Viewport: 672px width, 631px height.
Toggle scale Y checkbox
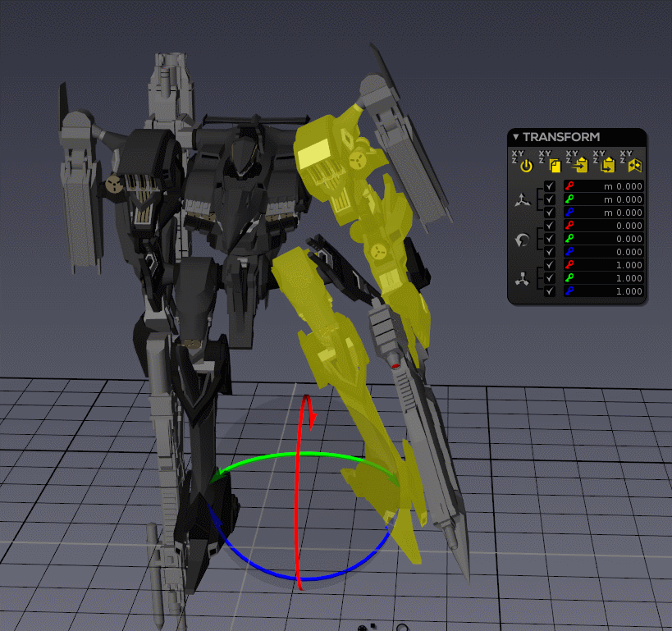pyautogui.click(x=550, y=278)
